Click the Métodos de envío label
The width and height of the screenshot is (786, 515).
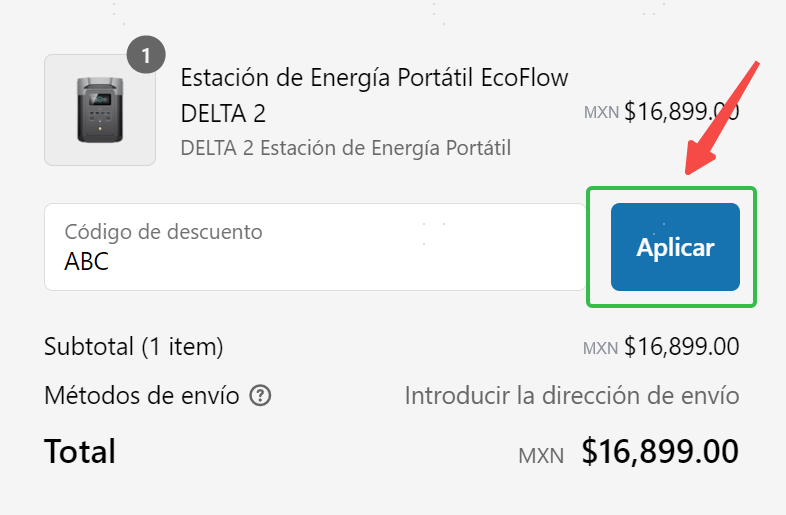click(141, 396)
